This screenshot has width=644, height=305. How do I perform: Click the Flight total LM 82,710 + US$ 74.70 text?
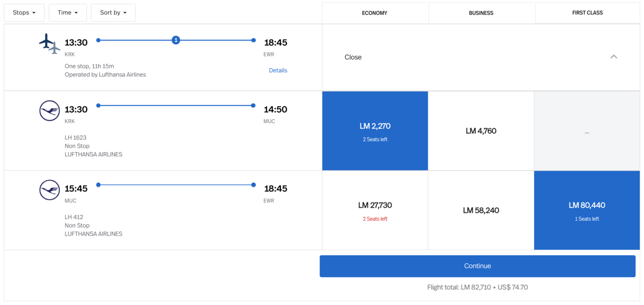click(x=478, y=288)
